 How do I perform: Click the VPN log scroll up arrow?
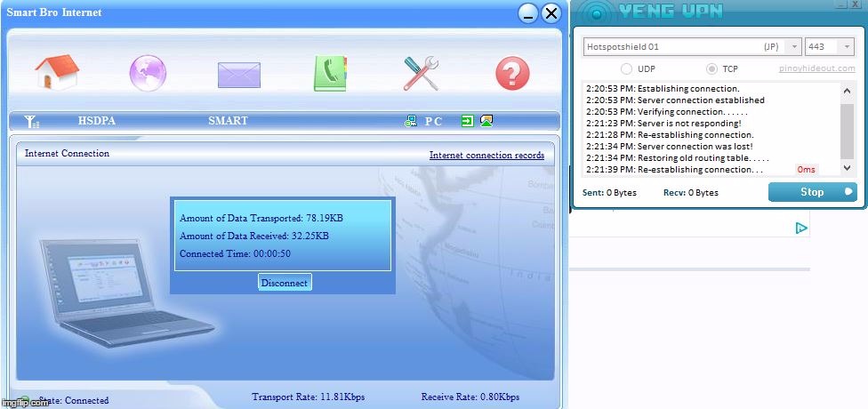point(847,91)
